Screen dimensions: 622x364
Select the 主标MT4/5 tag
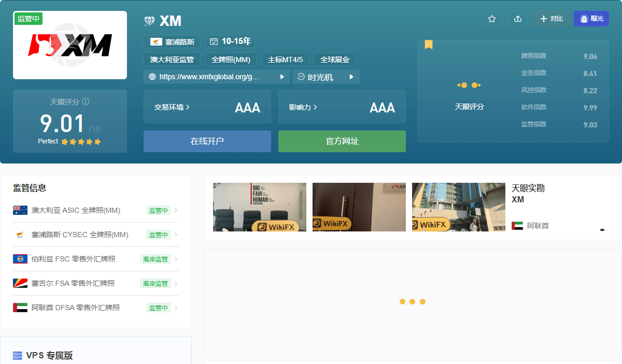pyautogui.click(x=285, y=60)
